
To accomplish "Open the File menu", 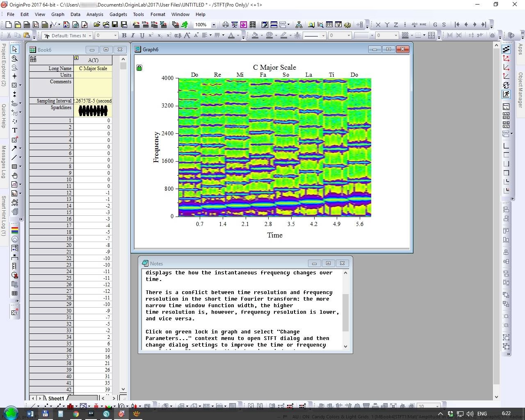I will point(11,14).
